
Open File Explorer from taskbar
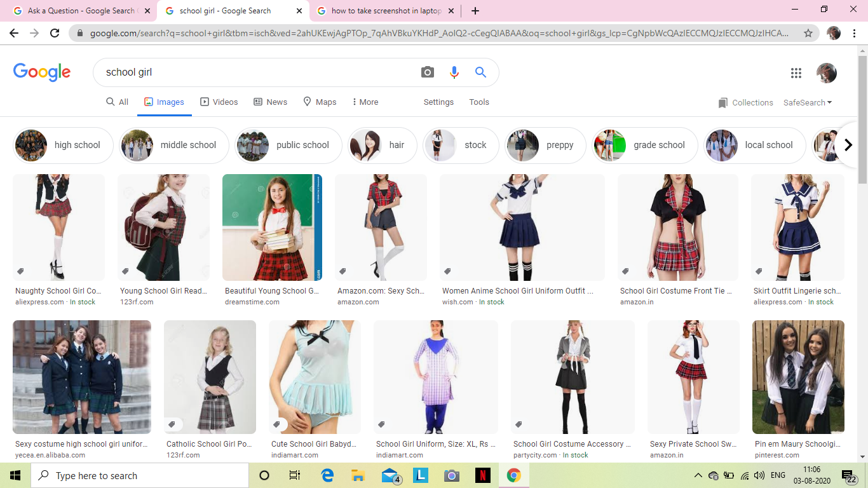358,475
